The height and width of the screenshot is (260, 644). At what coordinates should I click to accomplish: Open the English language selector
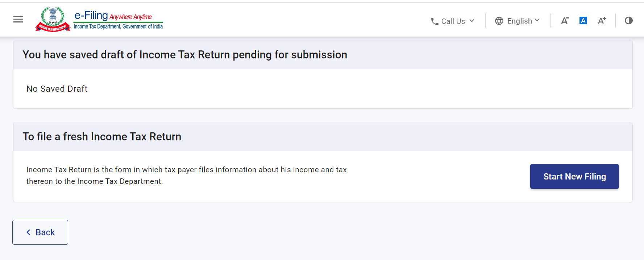(519, 21)
